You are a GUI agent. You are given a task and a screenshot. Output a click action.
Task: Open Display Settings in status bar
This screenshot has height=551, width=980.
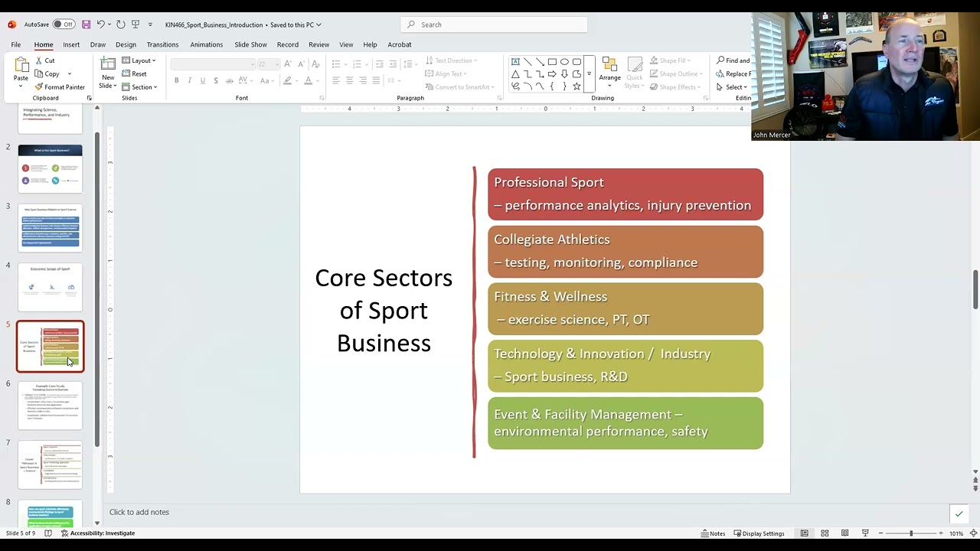point(759,533)
